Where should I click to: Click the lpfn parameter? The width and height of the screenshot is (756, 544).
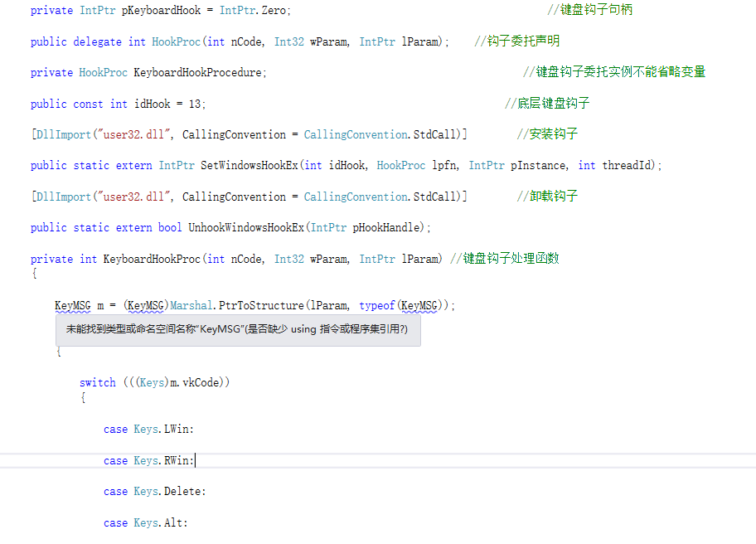pyautogui.click(x=443, y=165)
